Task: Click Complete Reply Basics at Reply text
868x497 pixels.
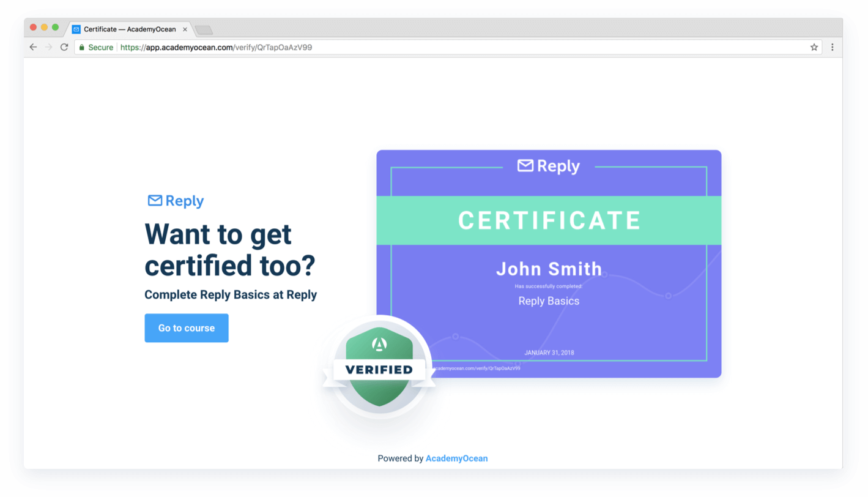Action: click(231, 295)
